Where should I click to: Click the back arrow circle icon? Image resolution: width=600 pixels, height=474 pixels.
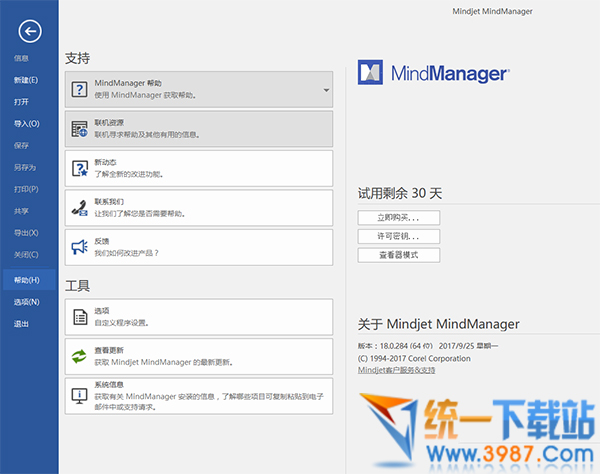[x=29, y=33]
